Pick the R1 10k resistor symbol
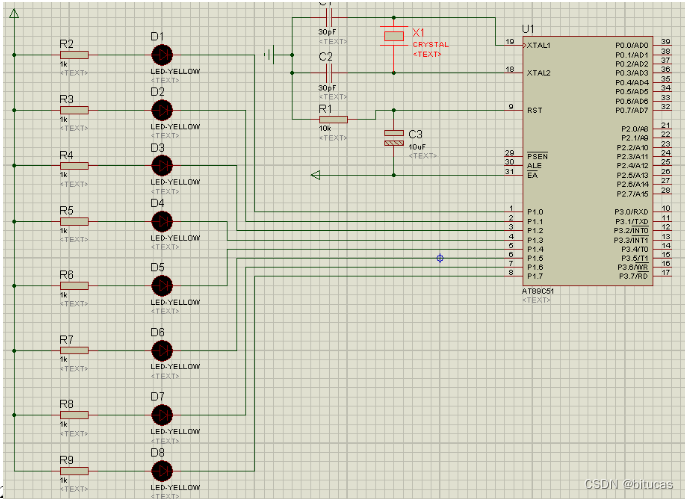689x499 pixels. tap(334, 119)
